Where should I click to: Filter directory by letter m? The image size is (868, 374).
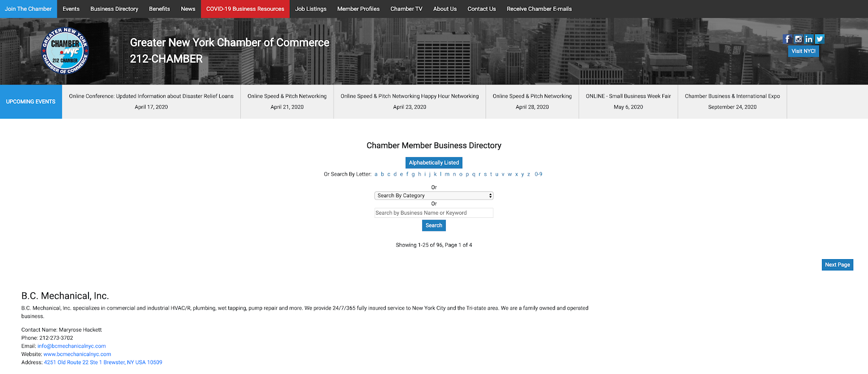pos(447,175)
